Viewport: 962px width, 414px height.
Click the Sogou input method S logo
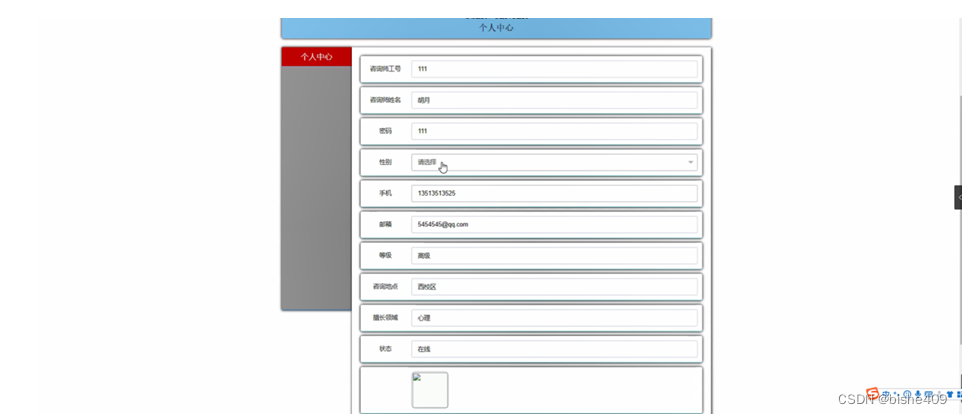872,393
